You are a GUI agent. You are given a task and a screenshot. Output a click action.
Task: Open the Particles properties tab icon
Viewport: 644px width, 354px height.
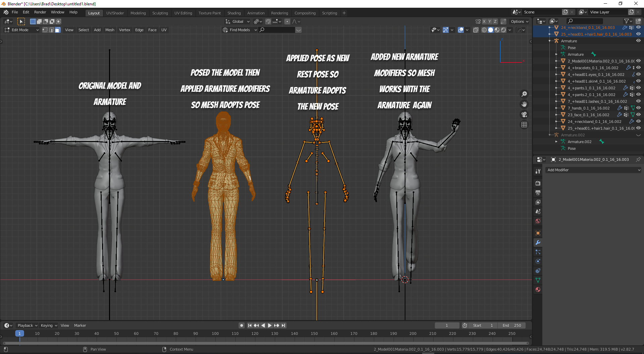[x=538, y=252]
